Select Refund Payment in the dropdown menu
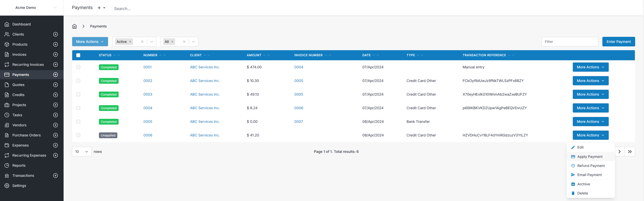The image size is (644, 201). pyautogui.click(x=591, y=166)
